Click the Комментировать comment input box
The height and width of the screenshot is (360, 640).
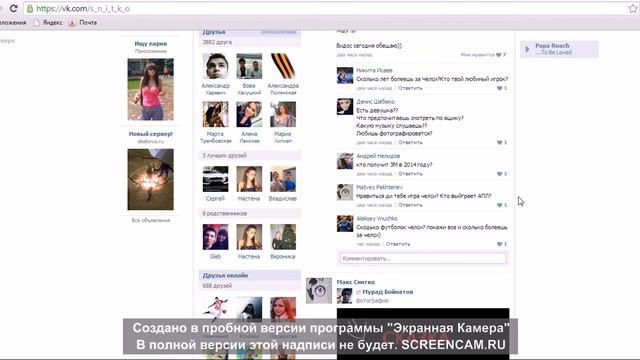click(423, 258)
